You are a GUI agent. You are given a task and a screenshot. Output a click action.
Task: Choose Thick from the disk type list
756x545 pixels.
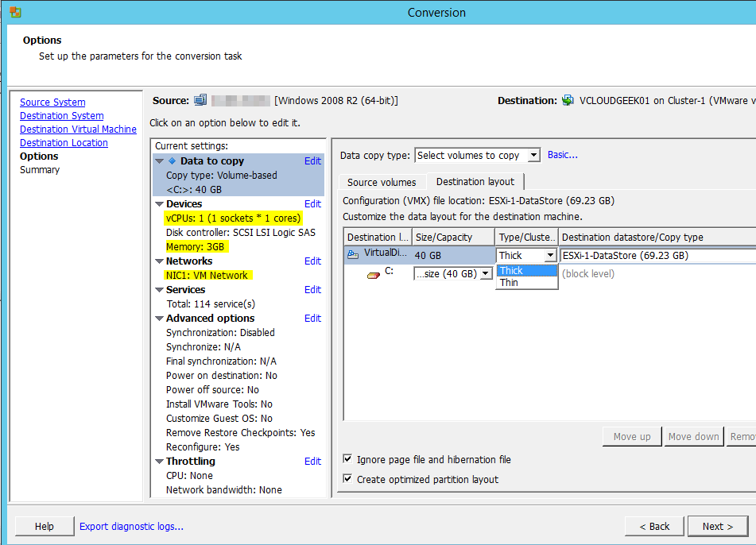point(526,270)
